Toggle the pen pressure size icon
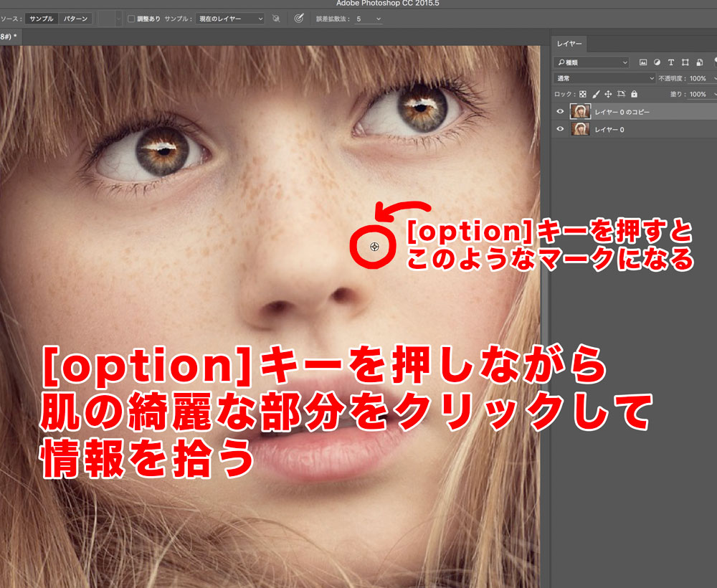This screenshot has height=588, width=717. point(298,19)
